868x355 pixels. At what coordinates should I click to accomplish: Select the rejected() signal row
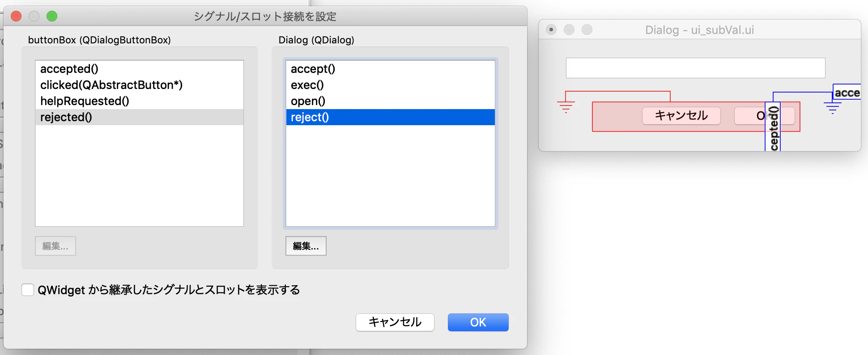[139, 117]
